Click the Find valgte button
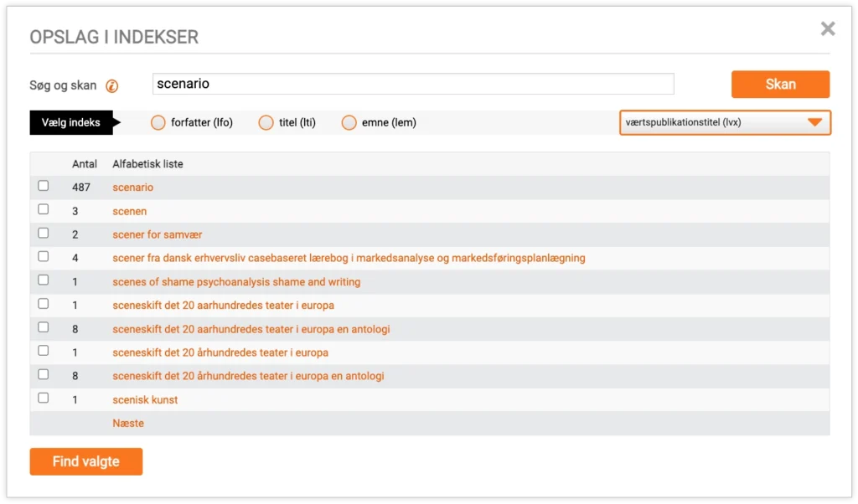This screenshot has height=504, width=858. pos(85,461)
